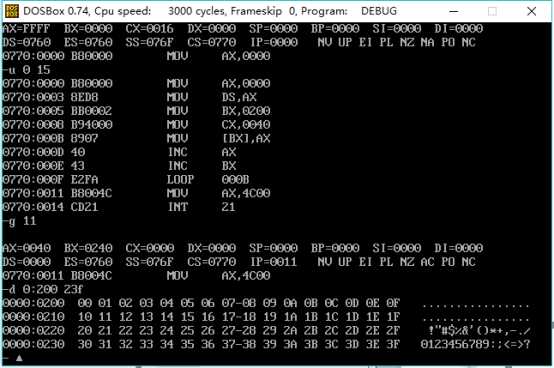The height and width of the screenshot is (368, 554).
Task: Click memory dump row 0000:0220
Action: pos(266,331)
